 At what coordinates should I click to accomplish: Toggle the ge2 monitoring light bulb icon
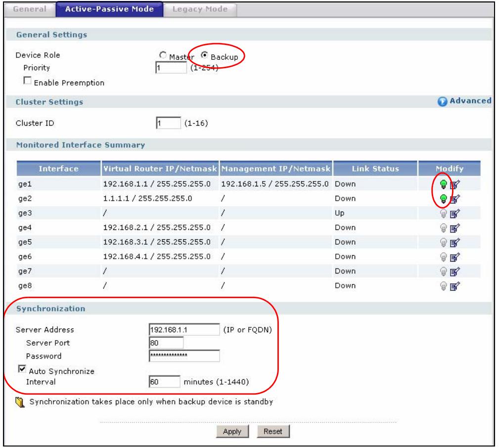[443, 199]
